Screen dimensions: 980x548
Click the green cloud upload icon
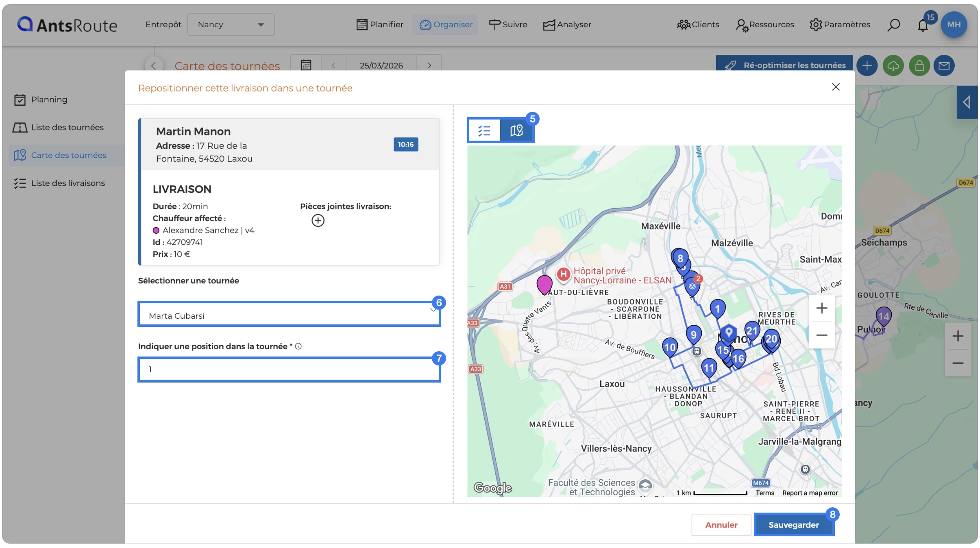click(893, 65)
